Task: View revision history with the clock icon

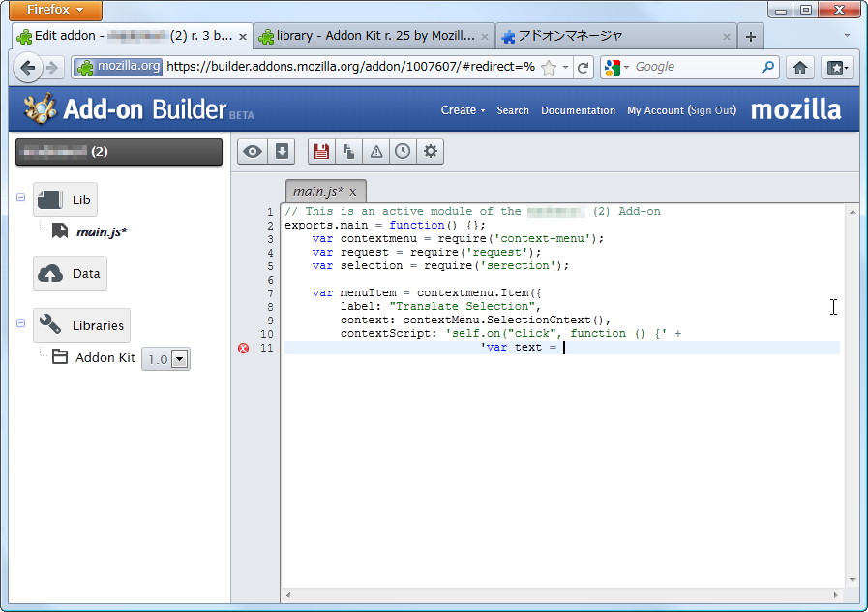Action: (x=402, y=151)
